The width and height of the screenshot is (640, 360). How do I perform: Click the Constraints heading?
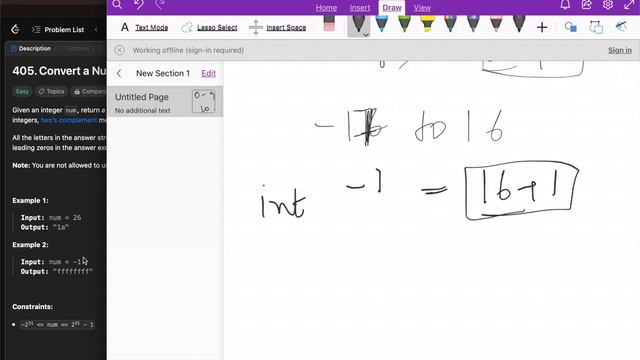pyautogui.click(x=33, y=307)
